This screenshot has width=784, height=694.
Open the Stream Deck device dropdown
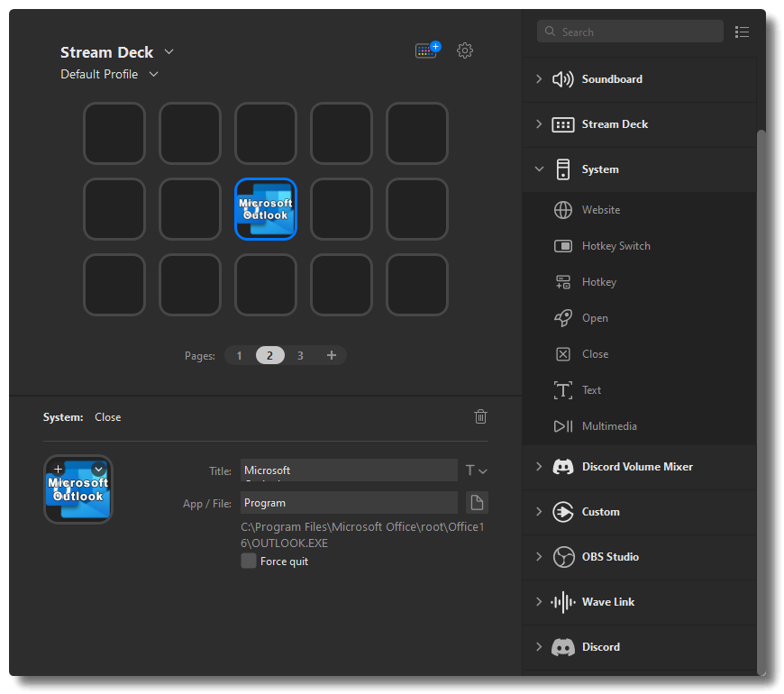click(169, 51)
